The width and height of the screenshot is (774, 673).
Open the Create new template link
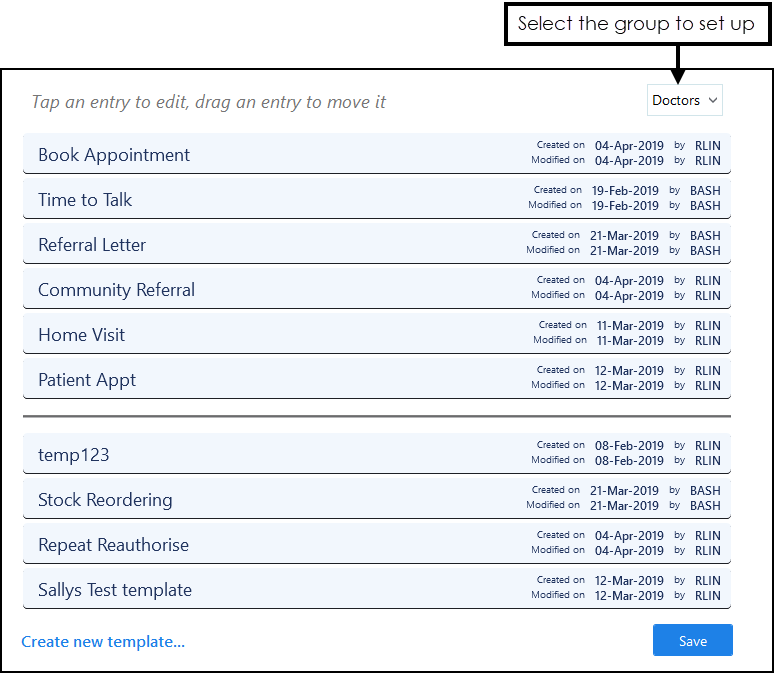[103, 641]
